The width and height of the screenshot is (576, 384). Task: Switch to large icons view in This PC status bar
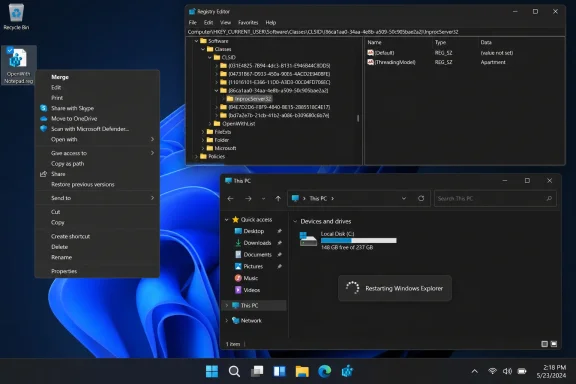tap(554, 344)
